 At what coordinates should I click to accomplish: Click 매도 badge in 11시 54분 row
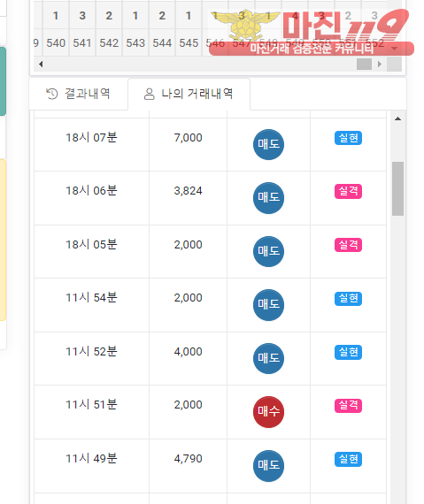(268, 305)
